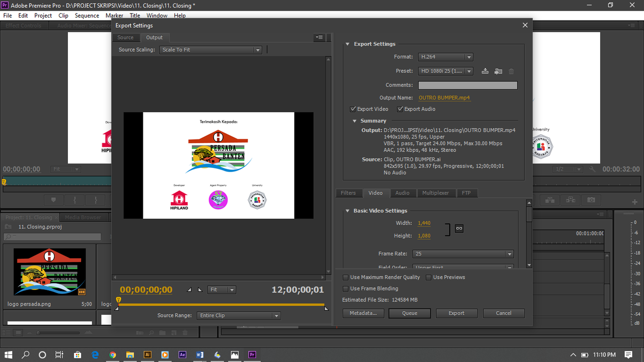Collapse the Basic Video Settings section
This screenshot has width=644, height=362.
347,211
